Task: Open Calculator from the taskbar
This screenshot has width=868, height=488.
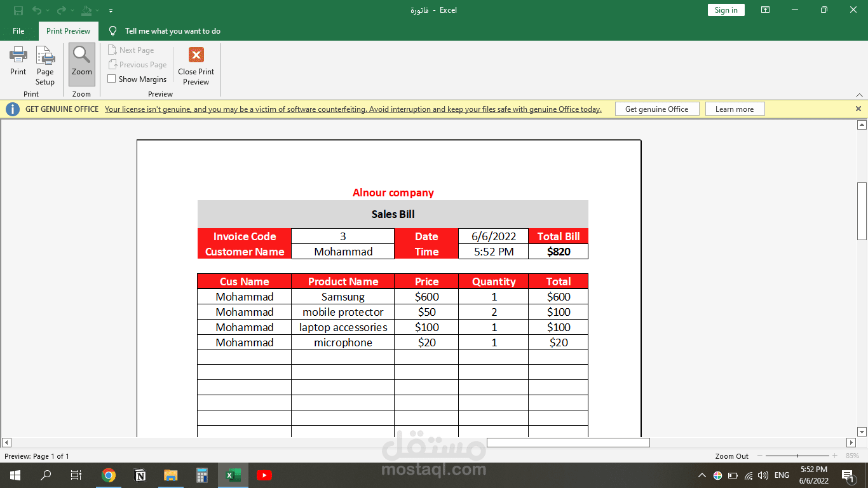Action: [x=202, y=475]
